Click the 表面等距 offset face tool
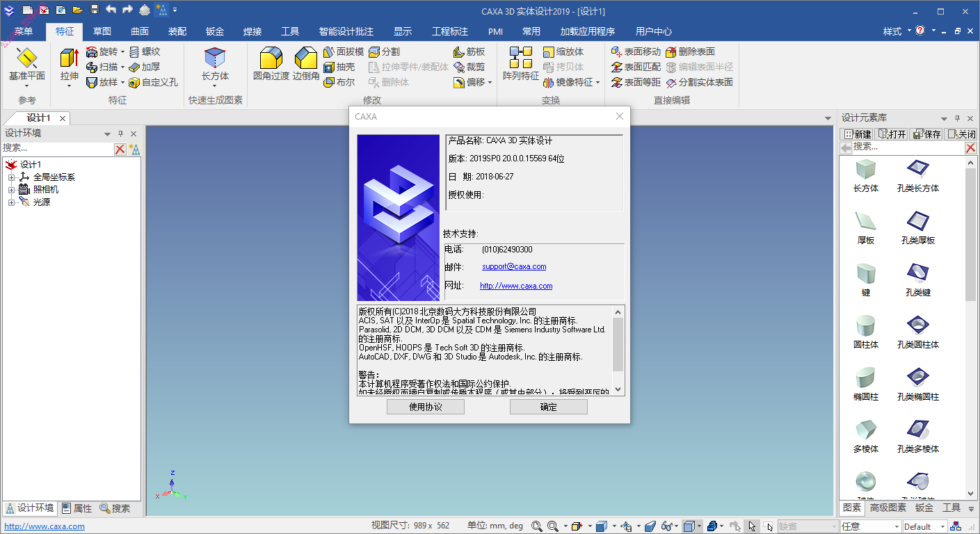The width and height of the screenshot is (980, 534). coord(636,82)
